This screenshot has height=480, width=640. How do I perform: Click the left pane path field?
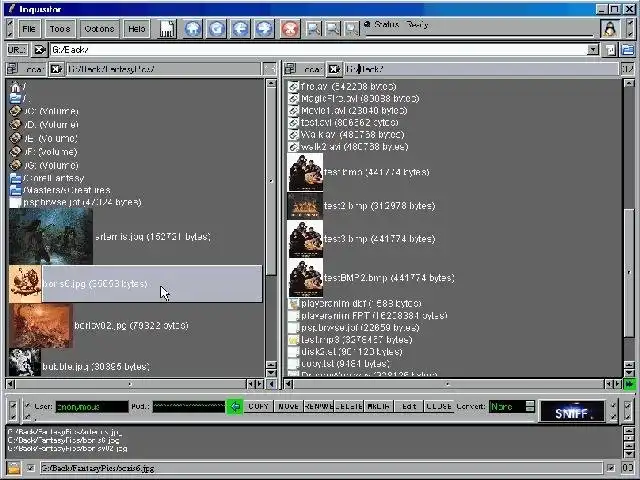pos(162,69)
